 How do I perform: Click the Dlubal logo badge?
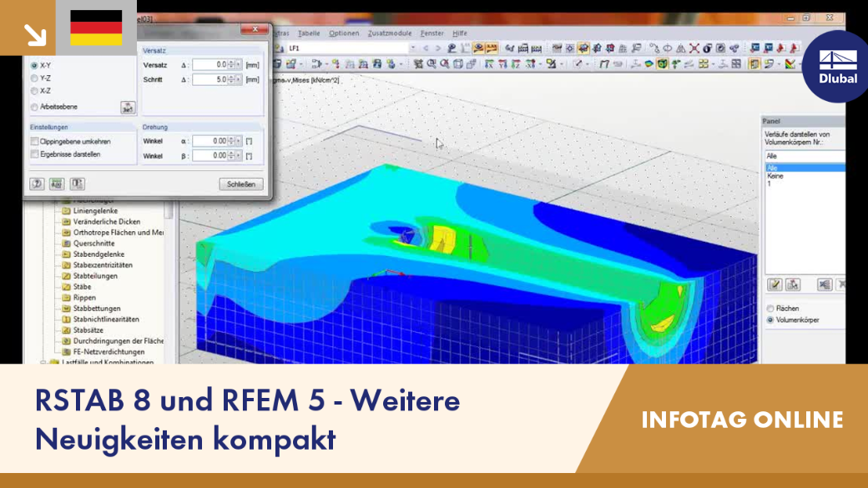(837, 67)
